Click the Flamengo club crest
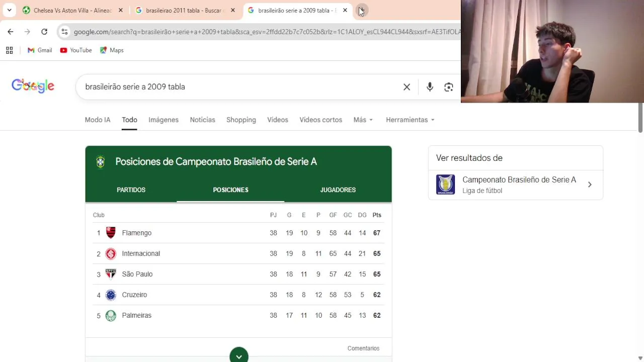Viewport: 644px width, 362px height. pyautogui.click(x=111, y=233)
